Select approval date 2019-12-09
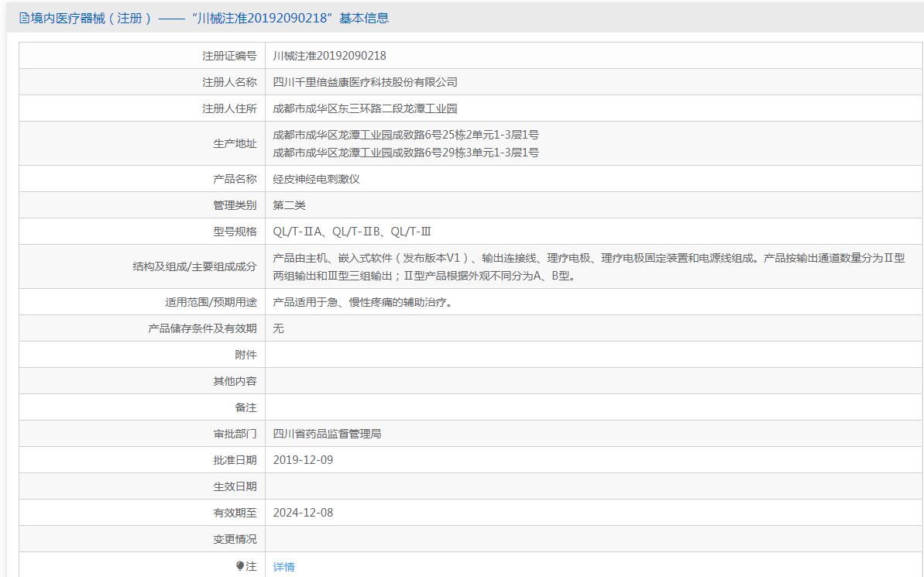The width and height of the screenshot is (924, 577). (303, 460)
